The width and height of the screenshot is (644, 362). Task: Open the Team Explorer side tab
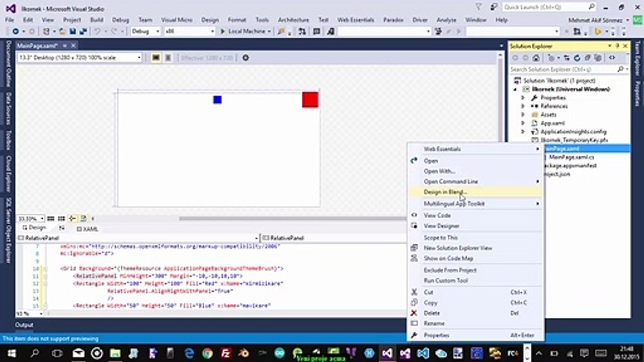click(637, 58)
